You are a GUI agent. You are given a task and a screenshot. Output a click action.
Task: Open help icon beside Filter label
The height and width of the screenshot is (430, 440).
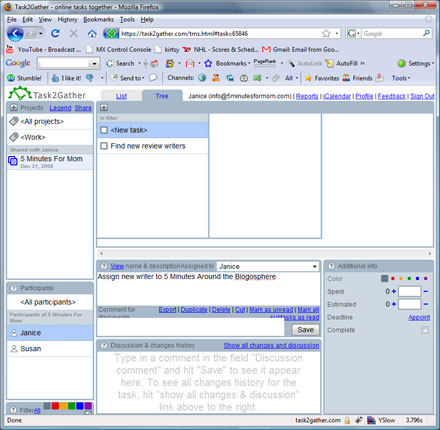point(14,410)
